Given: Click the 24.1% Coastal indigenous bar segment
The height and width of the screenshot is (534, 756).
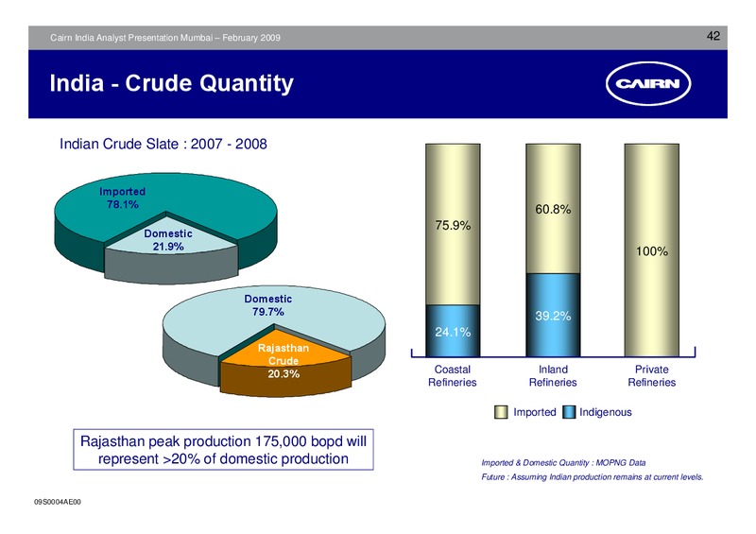Looking at the screenshot, I should [x=453, y=331].
